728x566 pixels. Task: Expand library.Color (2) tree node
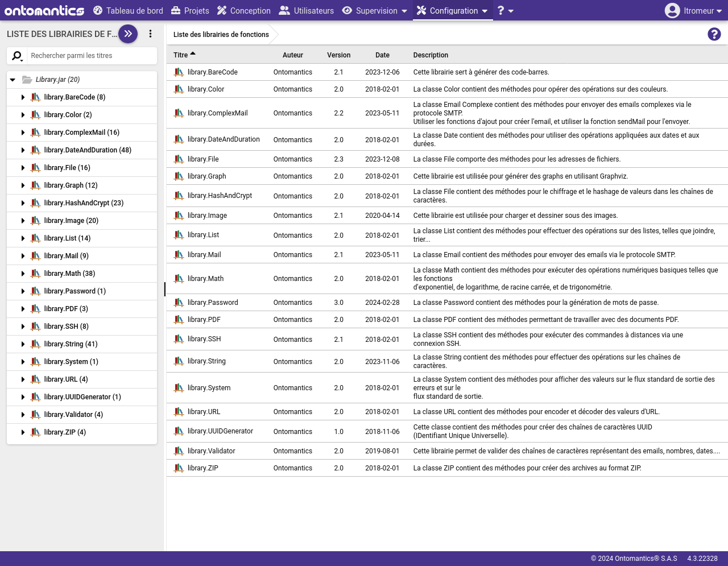[x=23, y=115]
